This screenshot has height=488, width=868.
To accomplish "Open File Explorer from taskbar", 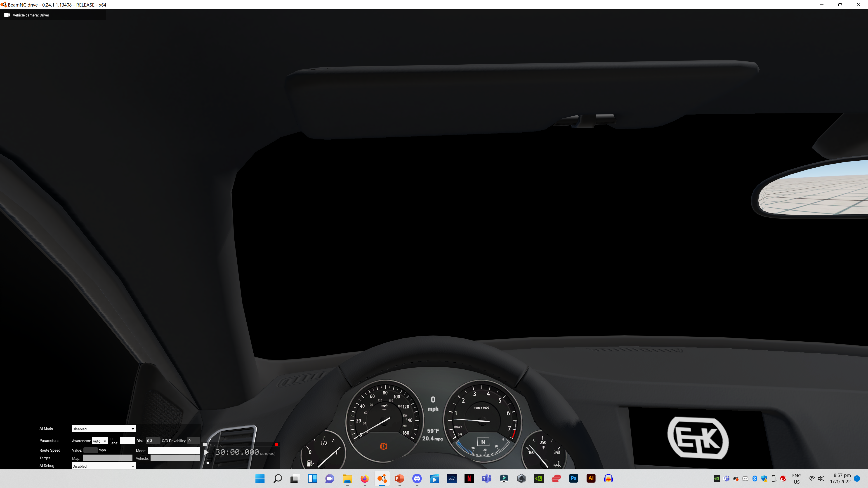I will (x=347, y=479).
